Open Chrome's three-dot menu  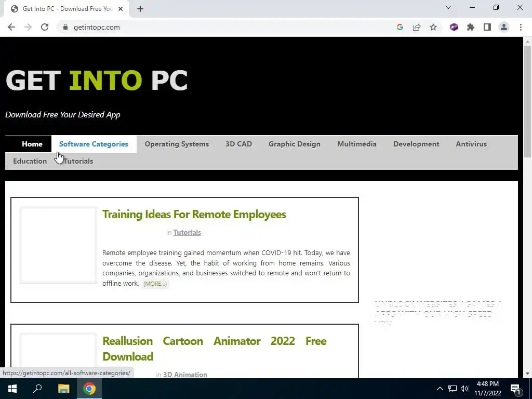click(x=521, y=27)
